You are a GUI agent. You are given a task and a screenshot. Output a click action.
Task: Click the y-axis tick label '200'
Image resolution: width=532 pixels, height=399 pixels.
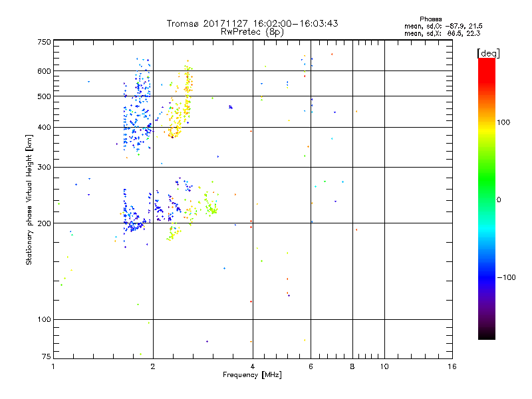[44, 223]
